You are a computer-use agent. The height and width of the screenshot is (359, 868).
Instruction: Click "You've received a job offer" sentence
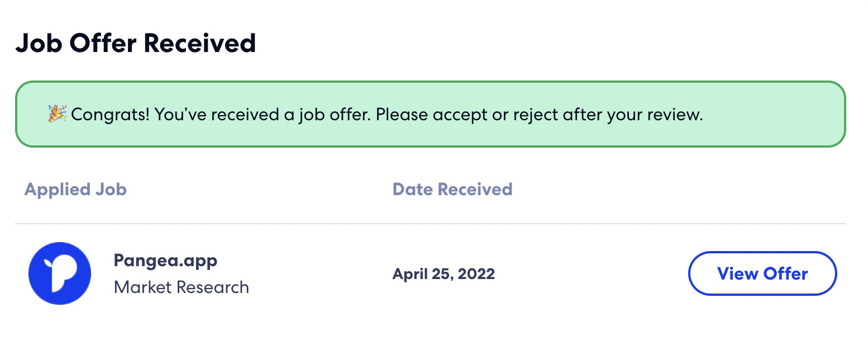(x=263, y=115)
